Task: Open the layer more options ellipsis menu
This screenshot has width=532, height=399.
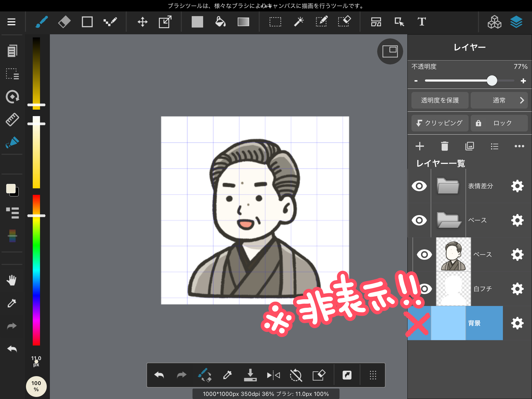Action: [519, 146]
